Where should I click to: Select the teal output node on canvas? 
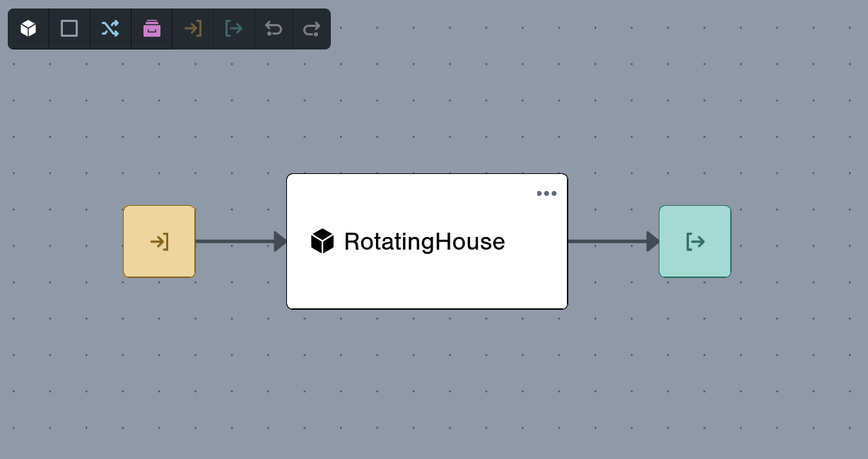pyautogui.click(x=695, y=241)
